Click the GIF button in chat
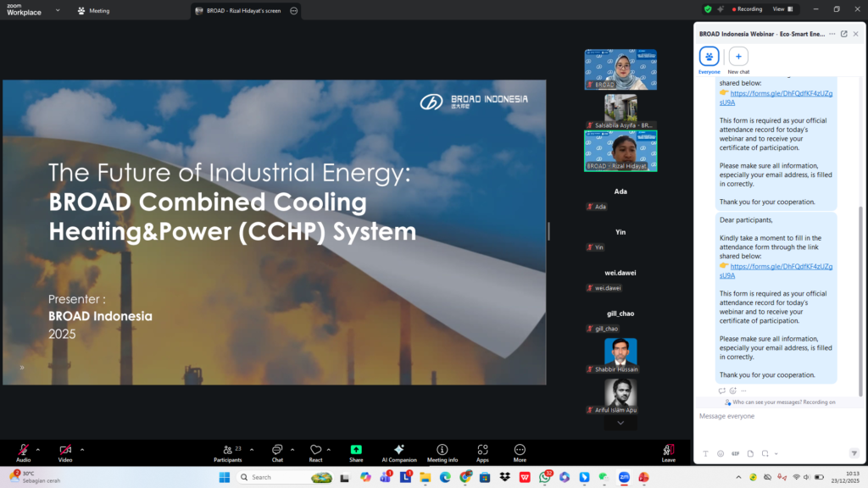The image size is (868, 488). tap(735, 453)
